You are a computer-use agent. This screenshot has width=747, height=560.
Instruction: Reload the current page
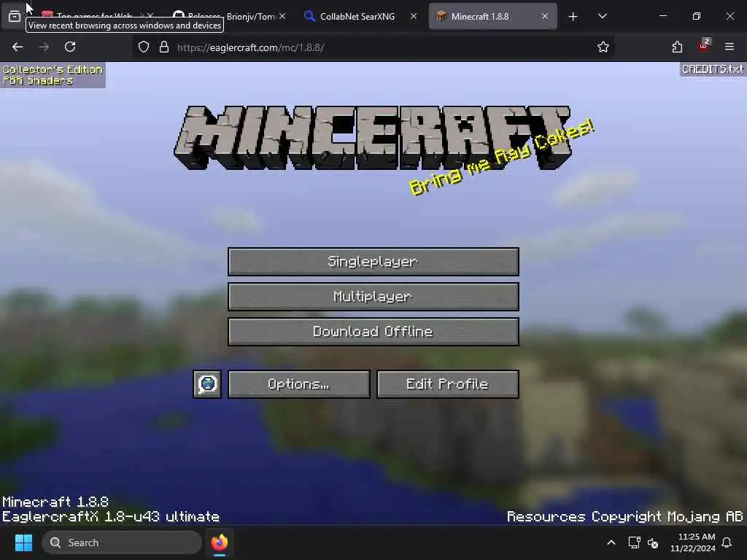click(x=70, y=47)
